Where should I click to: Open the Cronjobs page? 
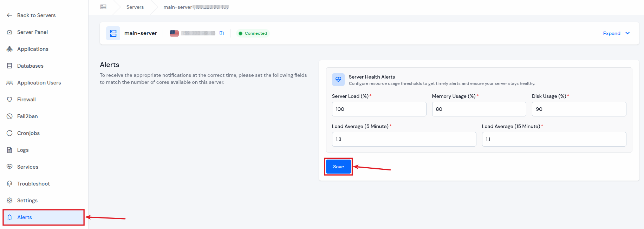point(28,133)
